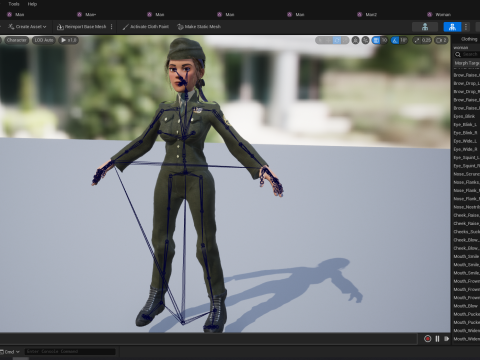
Task: Open the camera speed setting
Action: [x=441, y=40]
